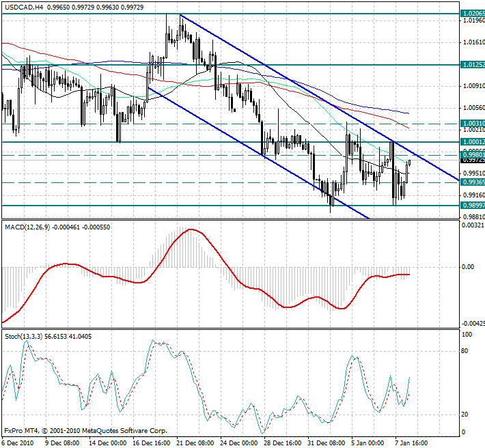Screen dimensions: 485x448
Task: Click the 1.00910 price axis value
Action: pyautogui.click(x=474, y=85)
